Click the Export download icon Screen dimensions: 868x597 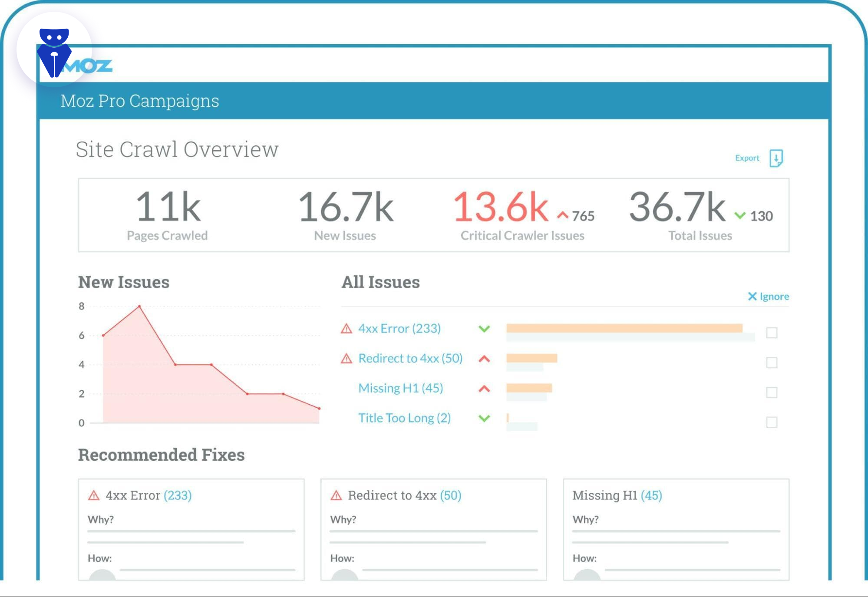click(776, 158)
